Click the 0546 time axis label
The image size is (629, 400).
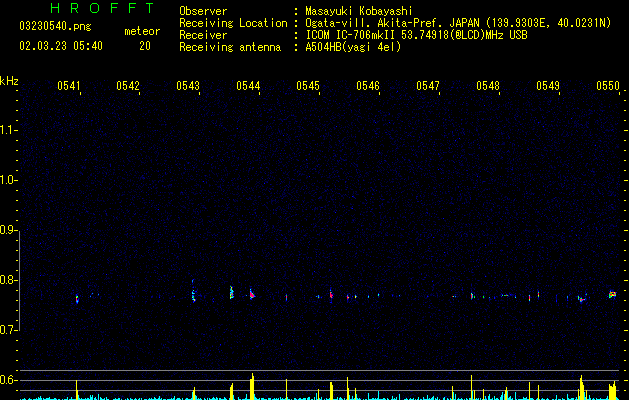(x=368, y=86)
